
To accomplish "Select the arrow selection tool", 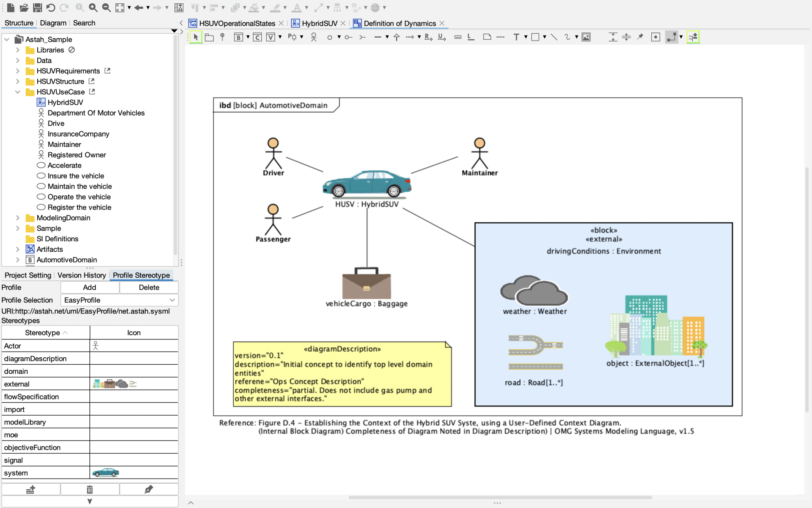I will pyautogui.click(x=195, y=37).
